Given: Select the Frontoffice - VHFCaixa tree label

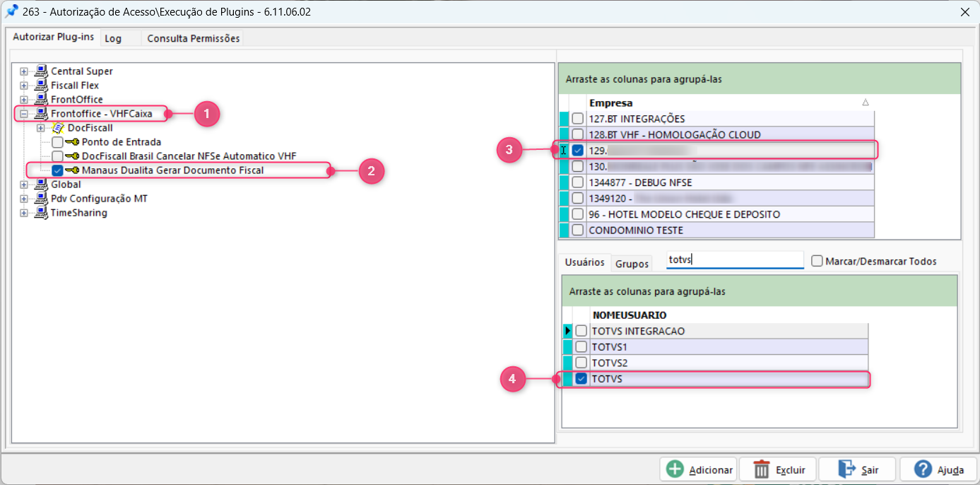Looking at the screenshot, I should (x=102, y=114).
